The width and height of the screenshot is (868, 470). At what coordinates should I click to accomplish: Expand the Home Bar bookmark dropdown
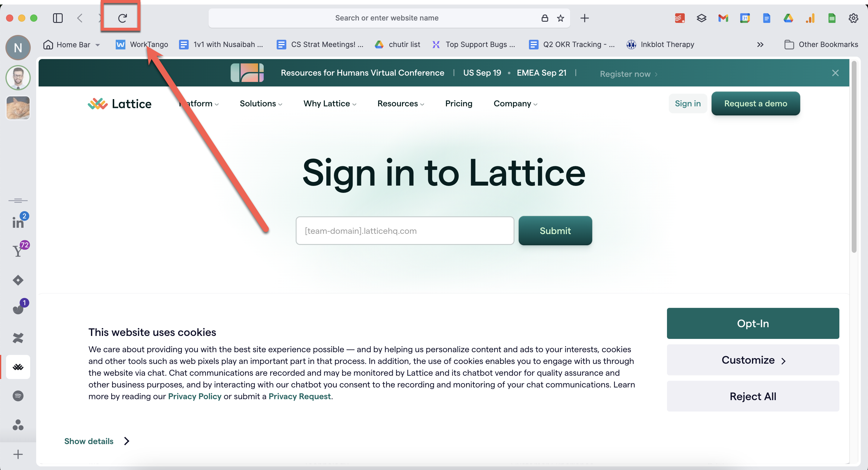72,45
